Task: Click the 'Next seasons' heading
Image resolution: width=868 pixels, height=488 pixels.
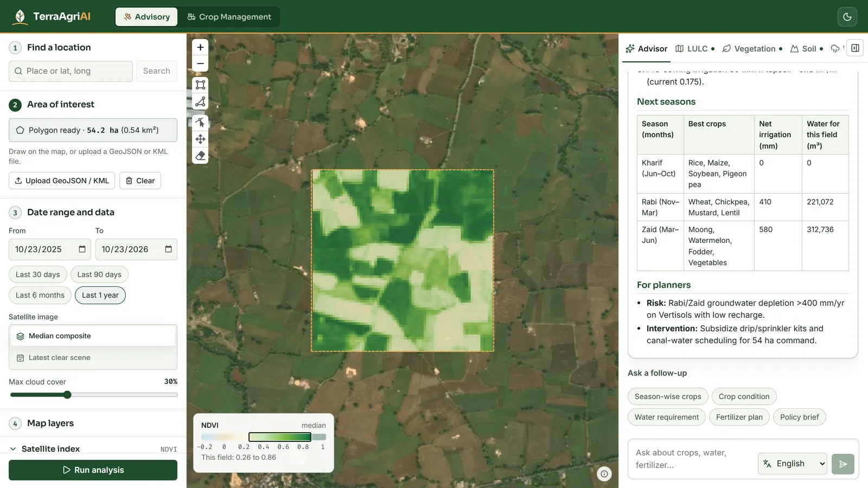Action: point(666,102)
